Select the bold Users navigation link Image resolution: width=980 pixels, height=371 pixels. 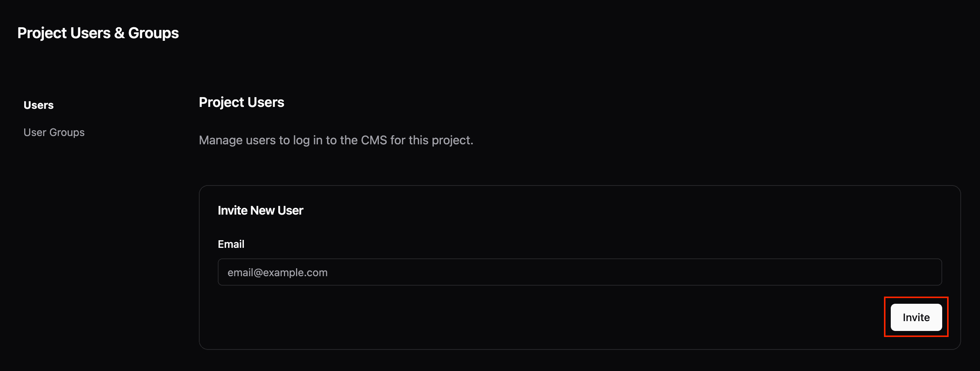tap(39, 105)
